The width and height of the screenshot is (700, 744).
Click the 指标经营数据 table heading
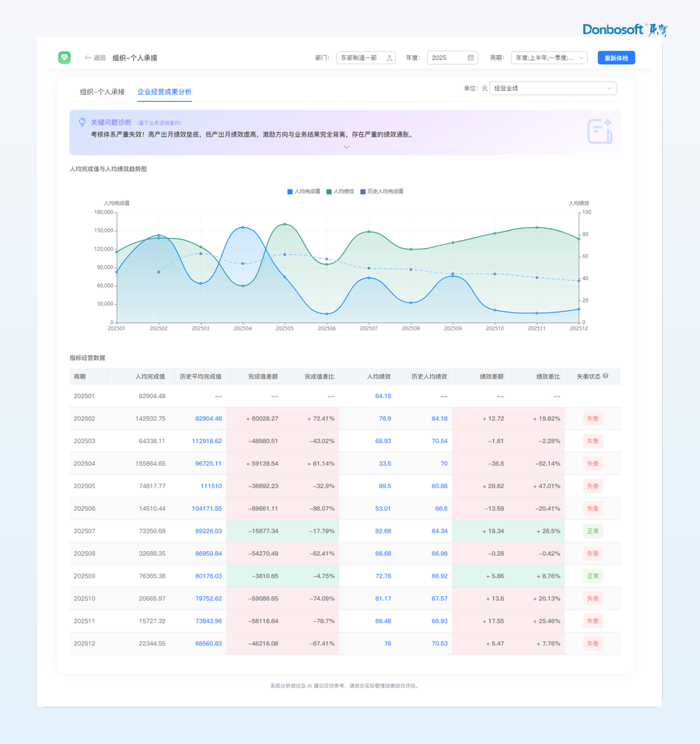[x=87, y=358]
